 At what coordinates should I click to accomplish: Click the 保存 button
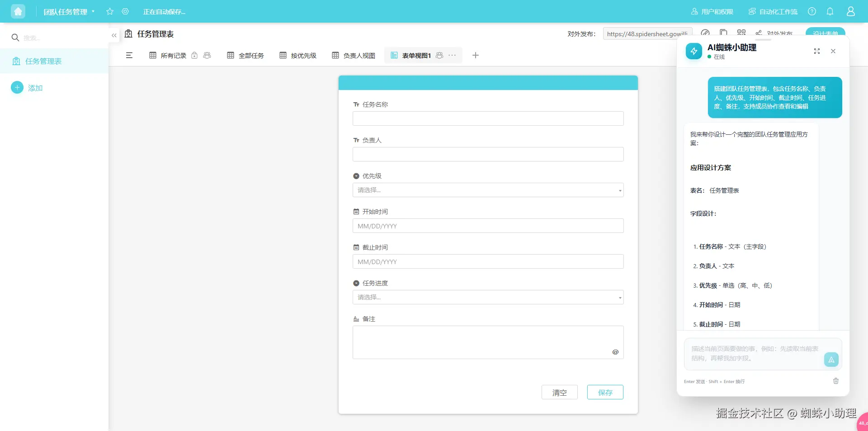tap(605, 392)
